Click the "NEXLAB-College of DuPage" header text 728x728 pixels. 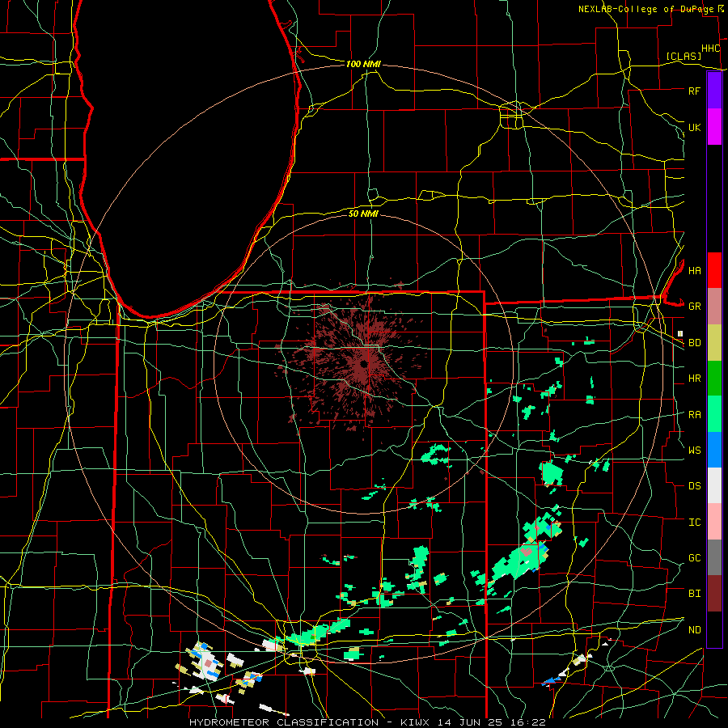pos(646,9)
